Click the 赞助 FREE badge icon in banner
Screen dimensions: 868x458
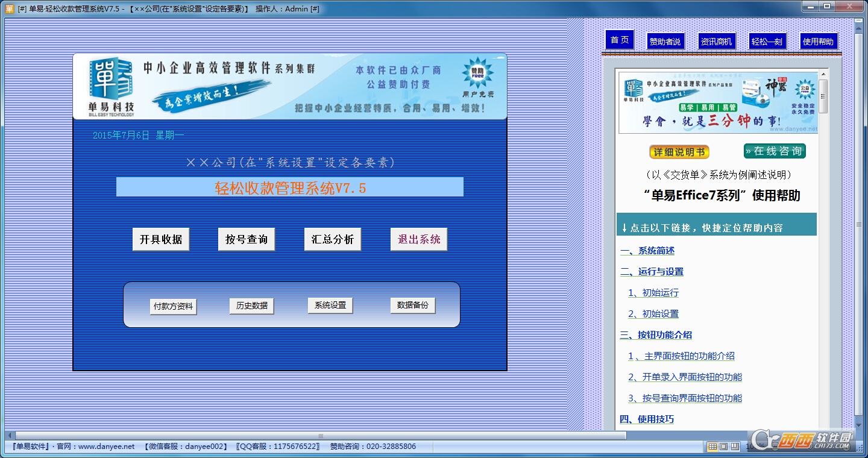coord(477,75)
